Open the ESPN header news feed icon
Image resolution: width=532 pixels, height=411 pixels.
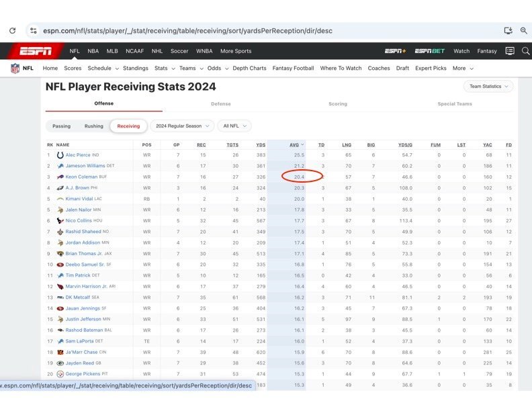point(510,51)
